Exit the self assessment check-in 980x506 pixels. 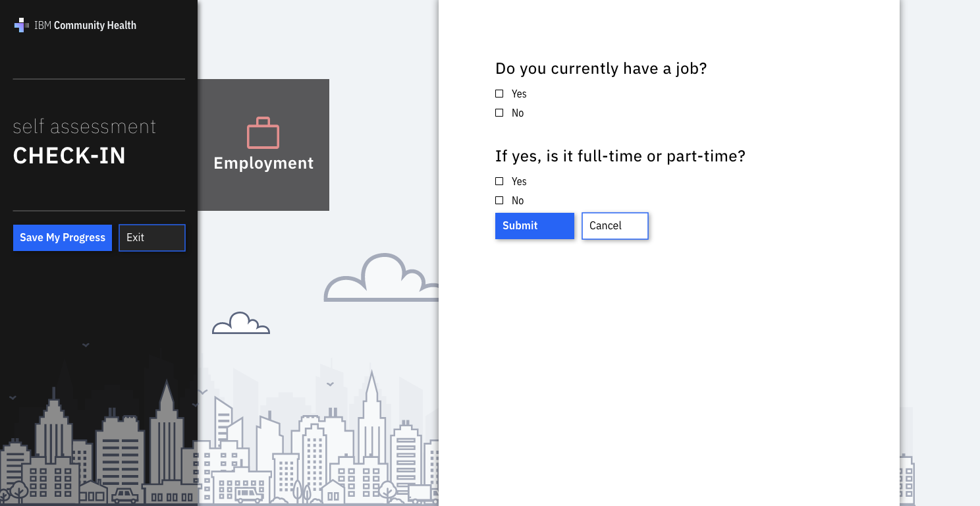pos(151,238)
